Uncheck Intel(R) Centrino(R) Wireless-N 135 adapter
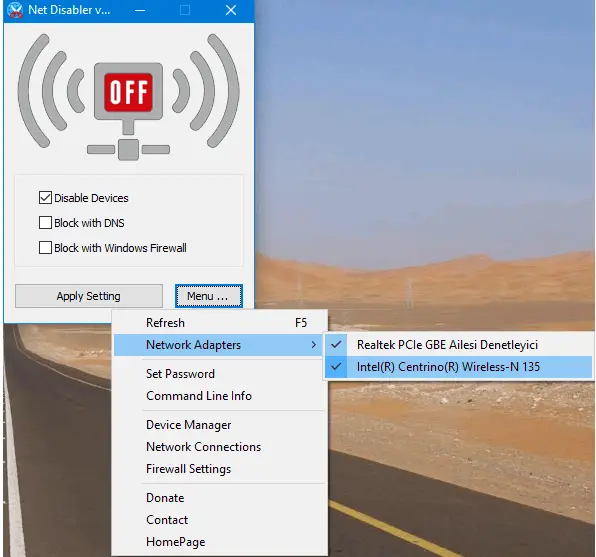The image size is (596, 557). pos(458,367)
